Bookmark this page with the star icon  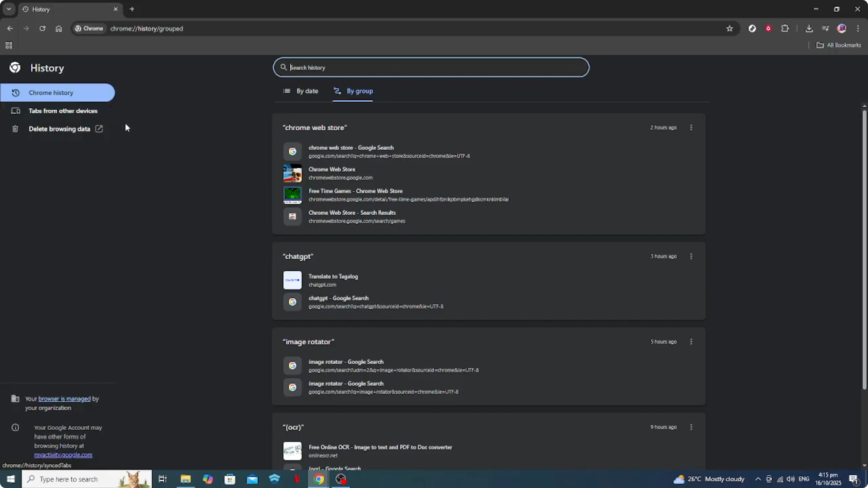click(730, 29)
